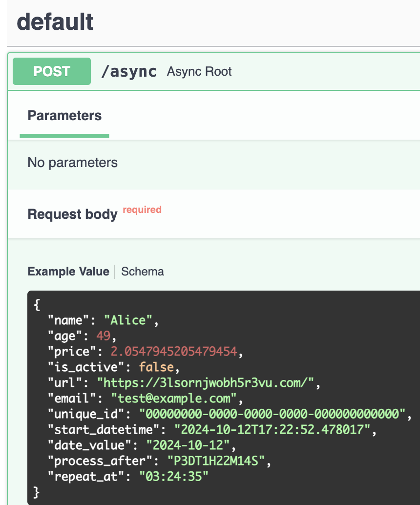This screenshot has height=505, width=420.
Task: Click the start_datetime timestamp value
Action: (272, 430)
